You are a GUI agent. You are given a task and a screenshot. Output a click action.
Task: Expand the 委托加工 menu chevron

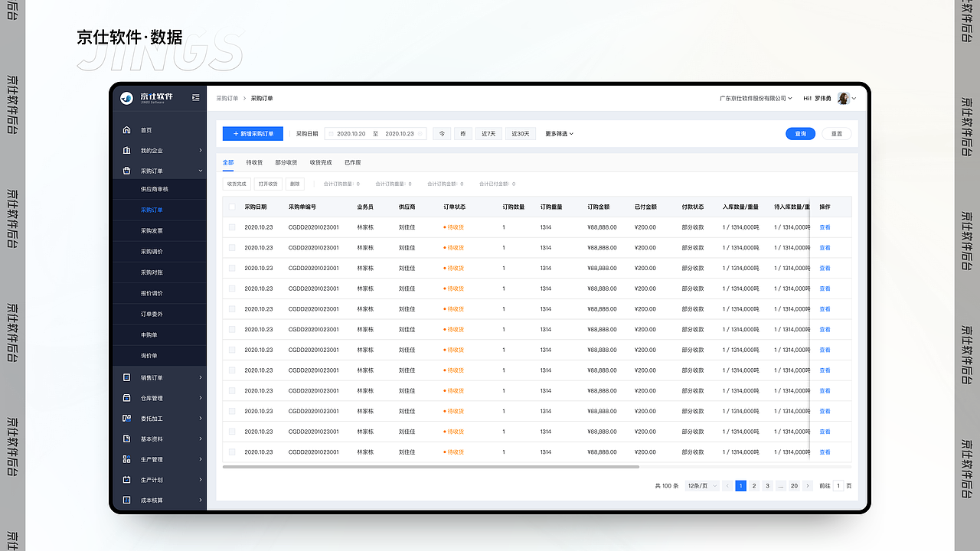tap(201, 419)
